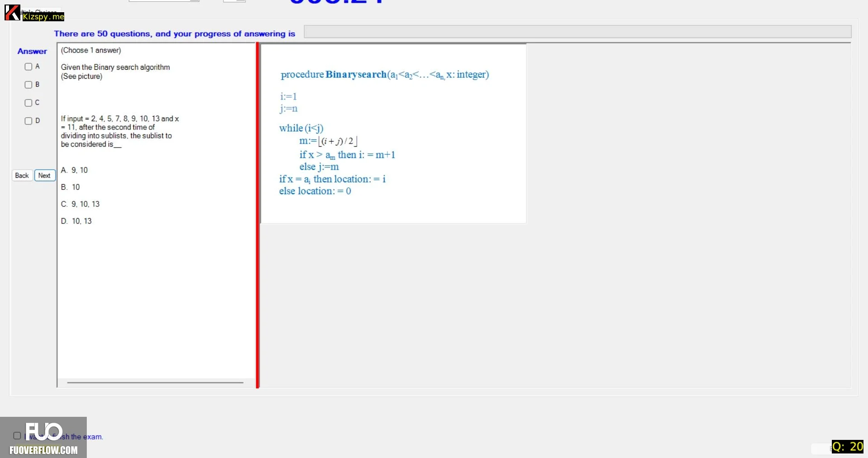The width and height of the screenshot is (868, 458).
Task: Click the '(Choose 1 answer)' text
Action: 91,50
